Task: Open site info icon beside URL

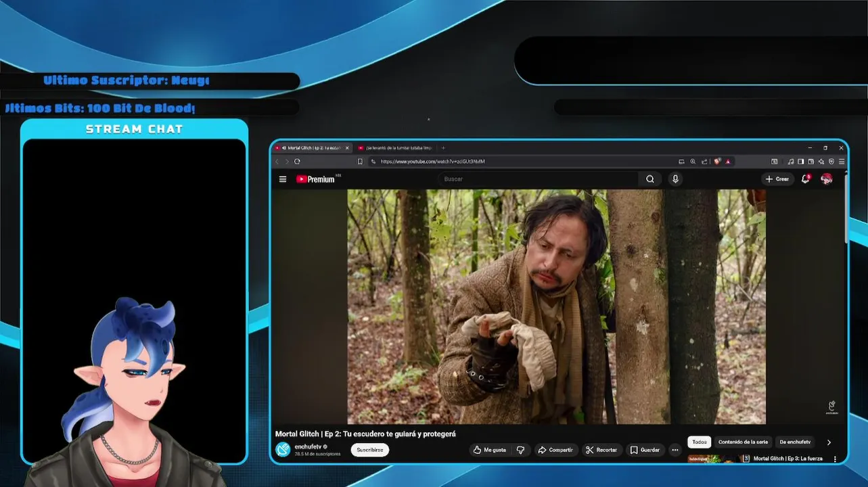Action: tap(373, 162)
